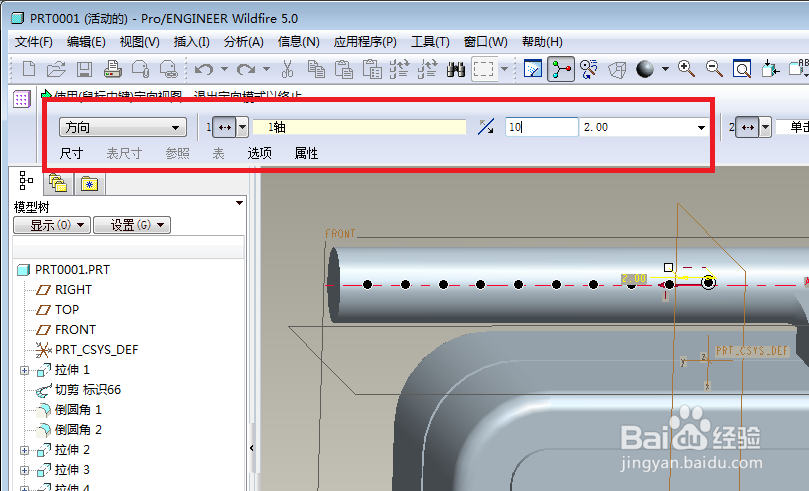809x491 pixels.
Task: Open a file with the open-folder icon
Action: (x=56, y=69)
